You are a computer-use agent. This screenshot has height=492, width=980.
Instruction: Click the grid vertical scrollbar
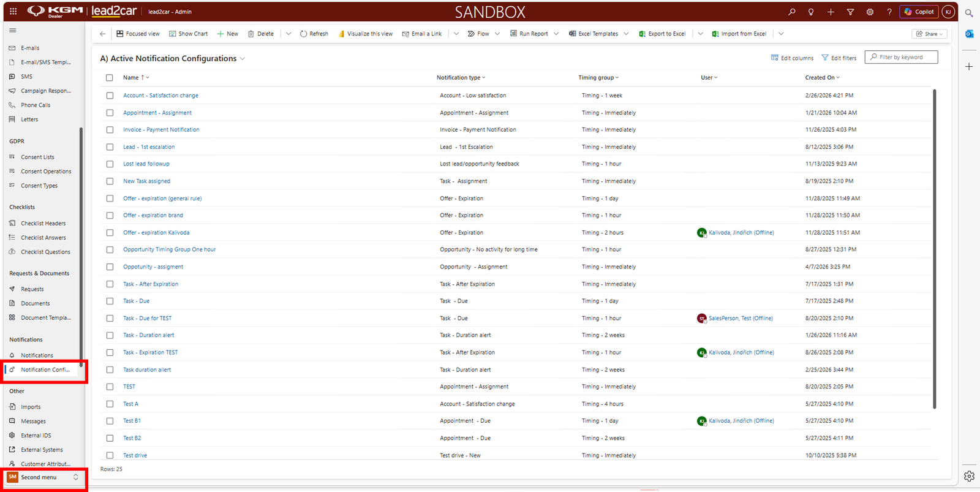click(934, 249)
